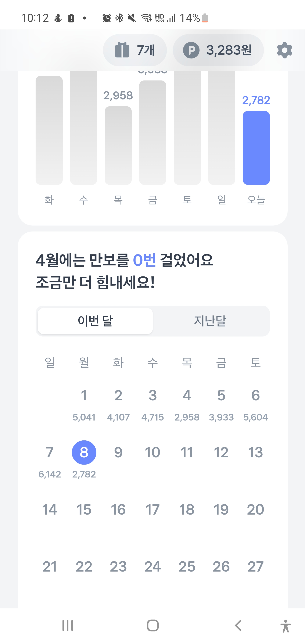Tap the highlighted 0번 text link
Image resolution: width=305 pixels, height=644 pixels.
(x=144, y=260)
